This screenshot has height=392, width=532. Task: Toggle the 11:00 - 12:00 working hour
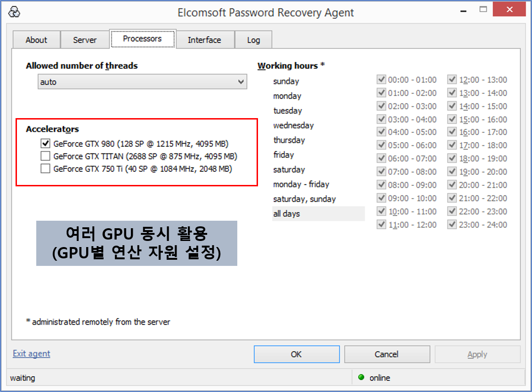(x=381, y=224)
